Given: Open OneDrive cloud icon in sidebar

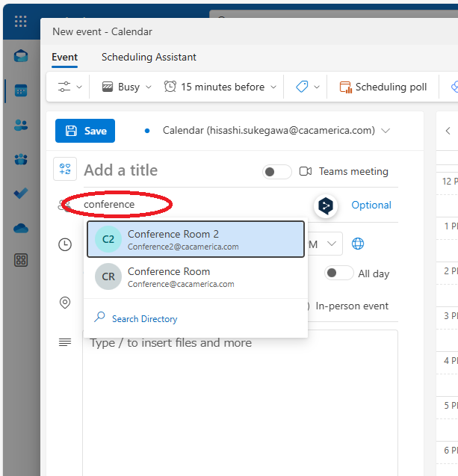Looking at the screenshot, I should coord(21,228).
